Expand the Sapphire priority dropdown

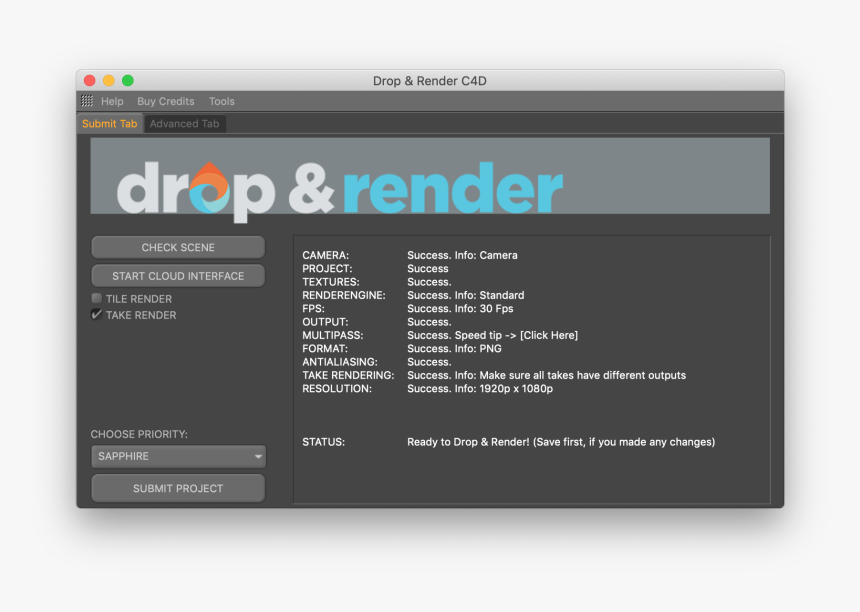tap(178, 457)
